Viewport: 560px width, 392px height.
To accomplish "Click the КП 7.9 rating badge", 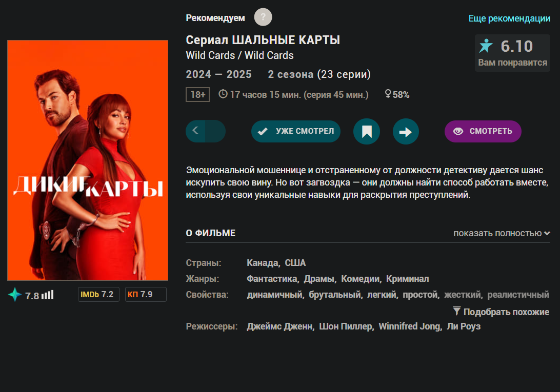I will coord(146,295).
